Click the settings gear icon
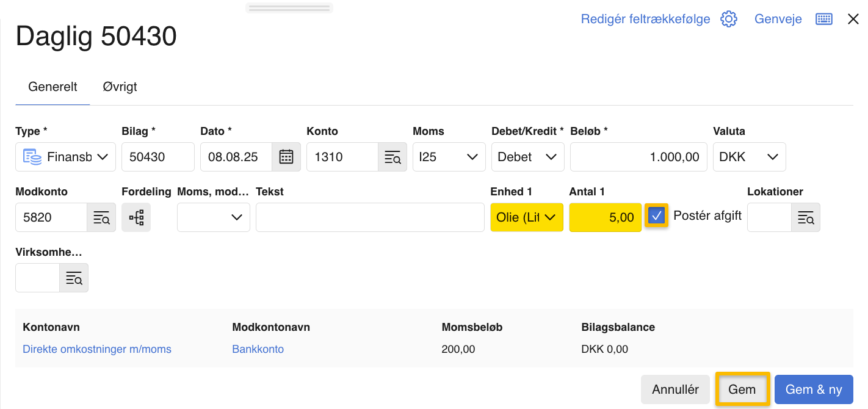The height and width of the screenshot is (409, 868). coord(729,19)
